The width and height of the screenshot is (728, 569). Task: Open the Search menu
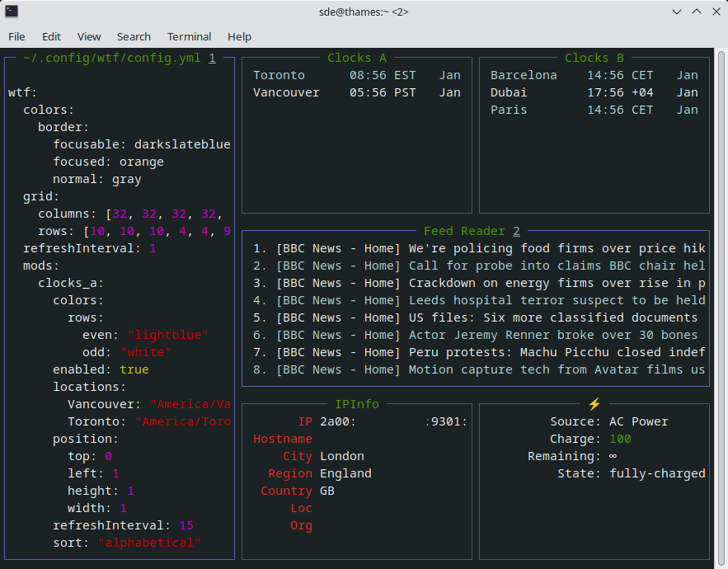point(134,36)
